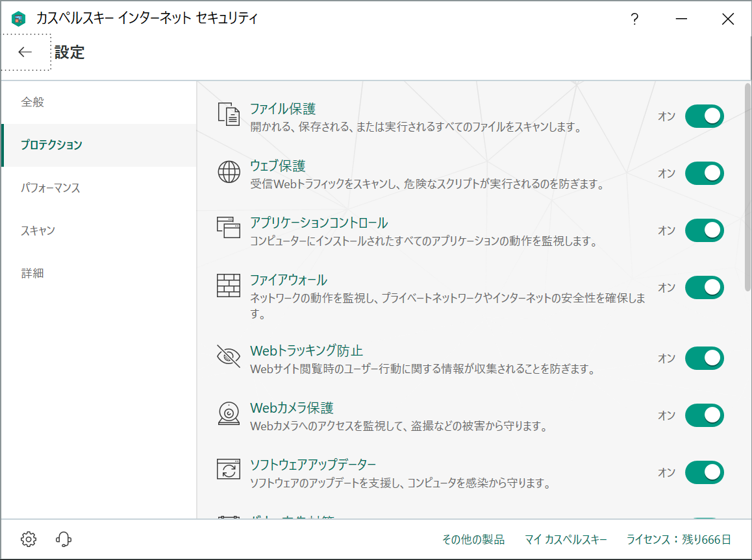Open help with the question mark icon
Image resolution: width=752 pixels, height=560 pixels.
[x=634, y=19]
